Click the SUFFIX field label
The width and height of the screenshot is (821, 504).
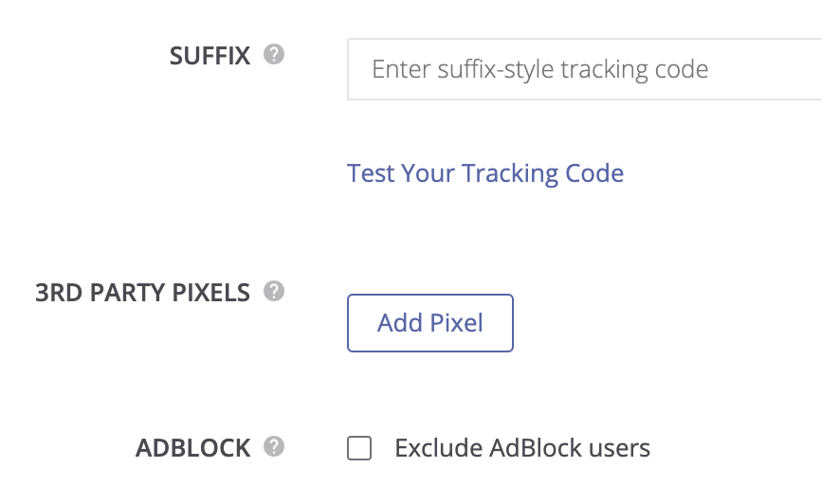tap(210, 56)
